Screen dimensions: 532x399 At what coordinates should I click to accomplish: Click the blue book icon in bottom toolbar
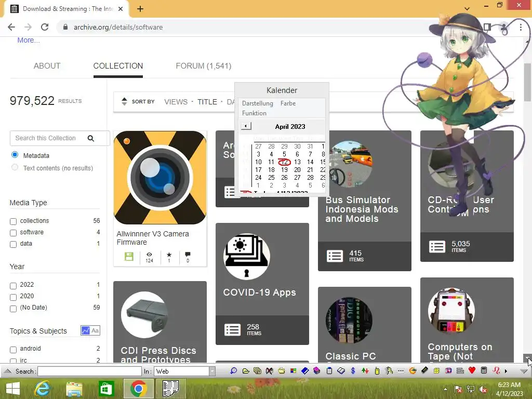coord(304,371)
